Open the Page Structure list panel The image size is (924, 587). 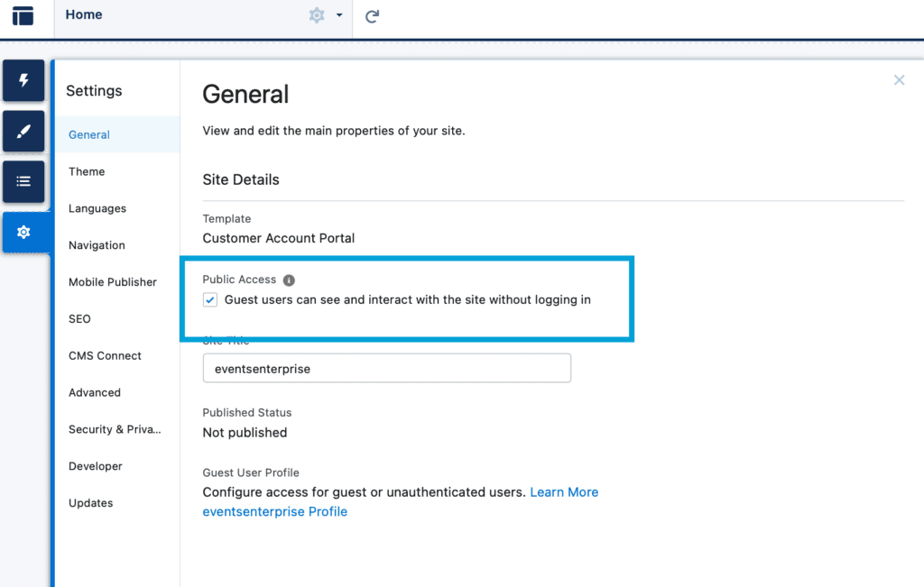pyautogui.click(x=23, y=181)
